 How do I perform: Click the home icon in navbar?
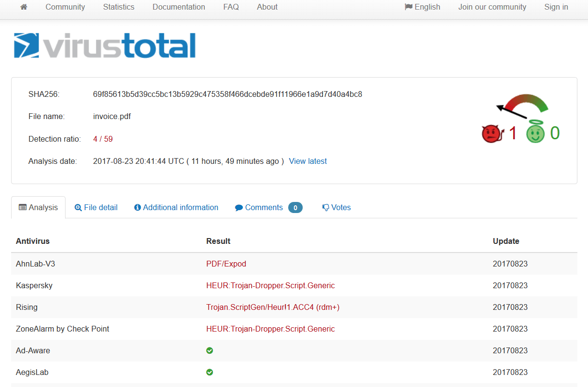24,7
